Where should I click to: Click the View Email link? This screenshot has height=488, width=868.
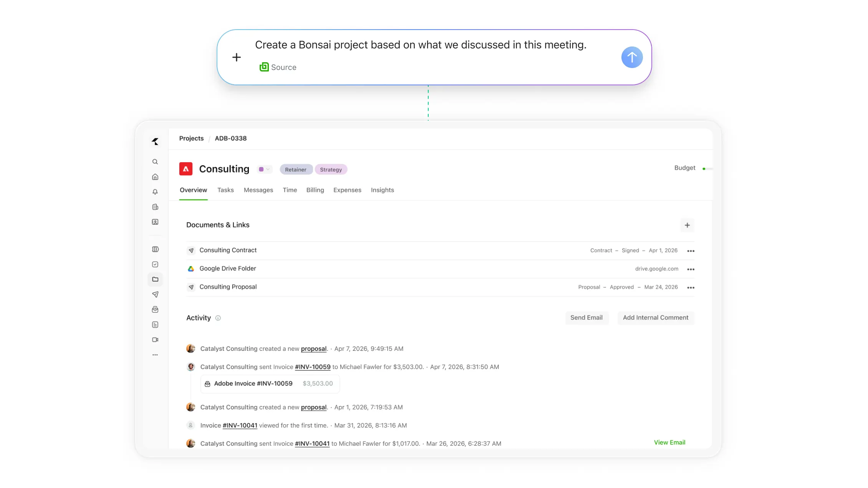[x=669, y=442]
